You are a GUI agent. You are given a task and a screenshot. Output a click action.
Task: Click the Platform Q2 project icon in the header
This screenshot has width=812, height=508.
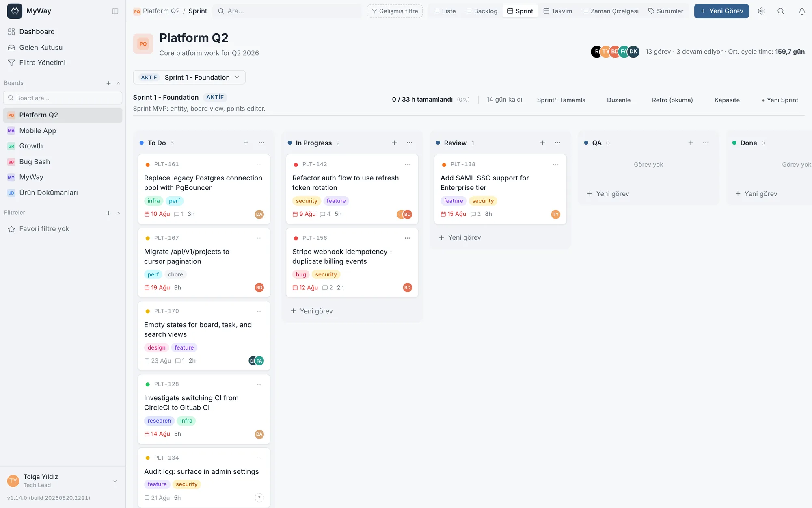point(143,44)
